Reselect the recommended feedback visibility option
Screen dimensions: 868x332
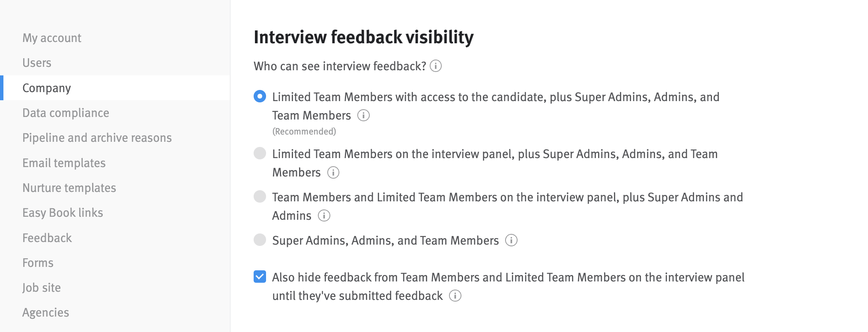pyautogui.click(x=260, y=97)
